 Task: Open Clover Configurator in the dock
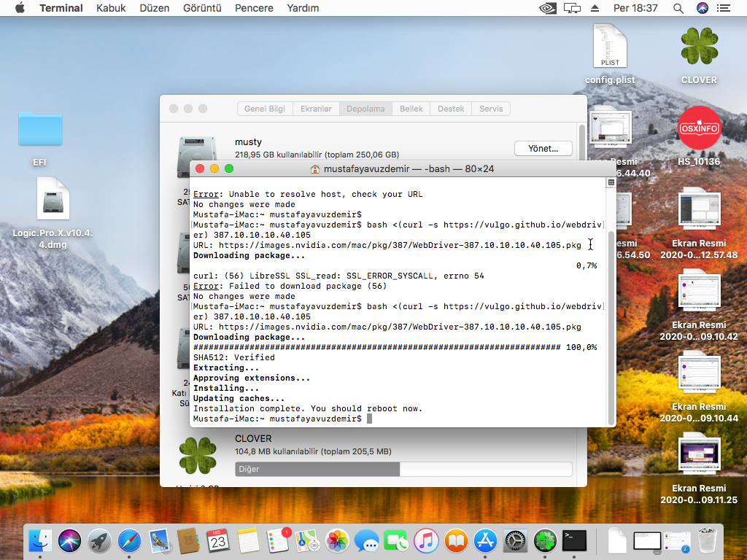pos(545,540)
